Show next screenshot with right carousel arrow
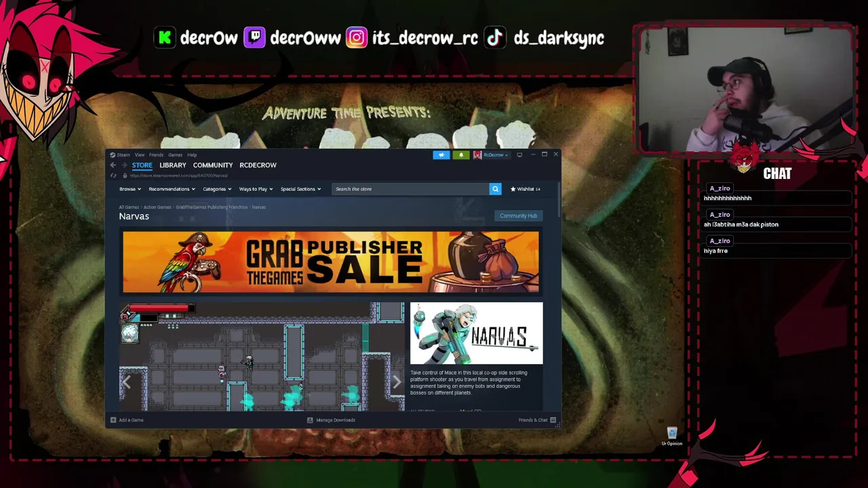Image resolution: width=868 pixels, height=488 pixels. 397,382
